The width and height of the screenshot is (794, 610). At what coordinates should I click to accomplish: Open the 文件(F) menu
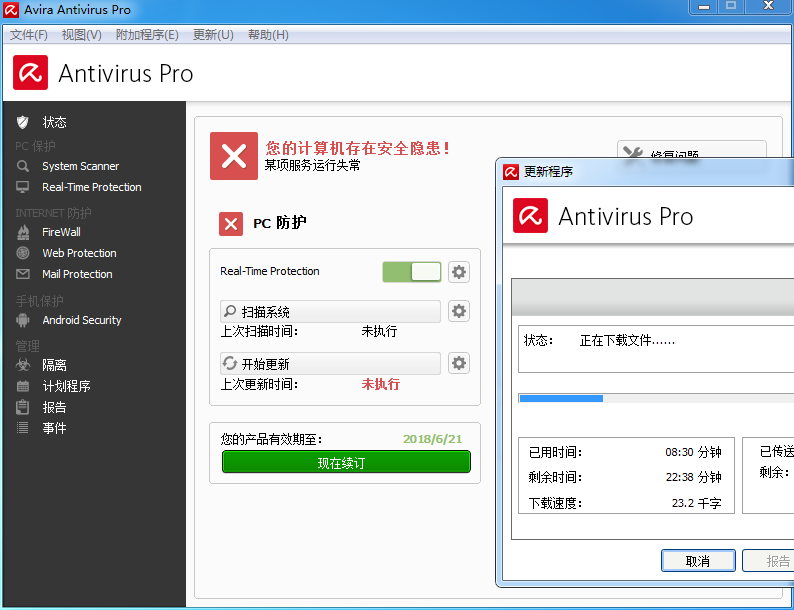click(29, 34)
